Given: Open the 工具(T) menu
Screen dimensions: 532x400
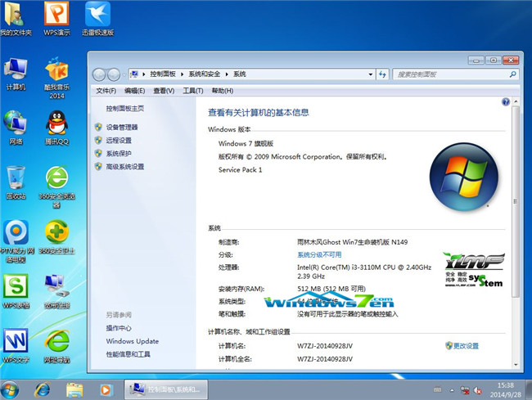Looking at the screenshot, I should coord(193,91).
